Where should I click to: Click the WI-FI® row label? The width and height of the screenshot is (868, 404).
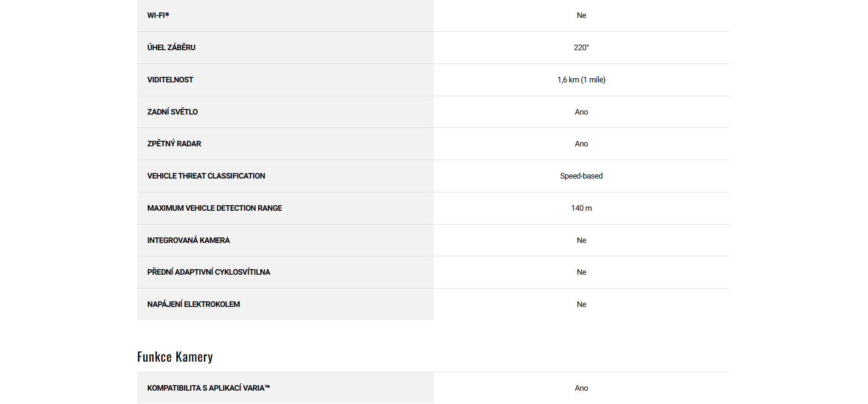pos(158,15)
